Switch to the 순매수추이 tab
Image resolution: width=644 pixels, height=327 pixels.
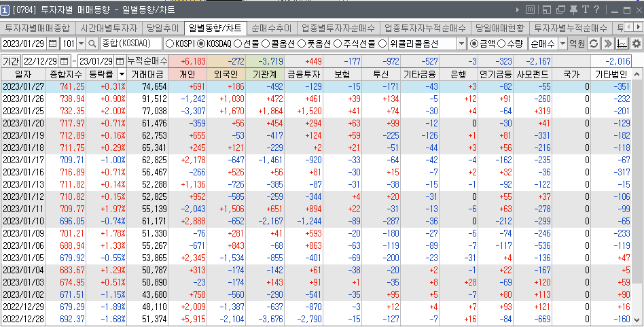pyautogui.click(x=270, y=29)
